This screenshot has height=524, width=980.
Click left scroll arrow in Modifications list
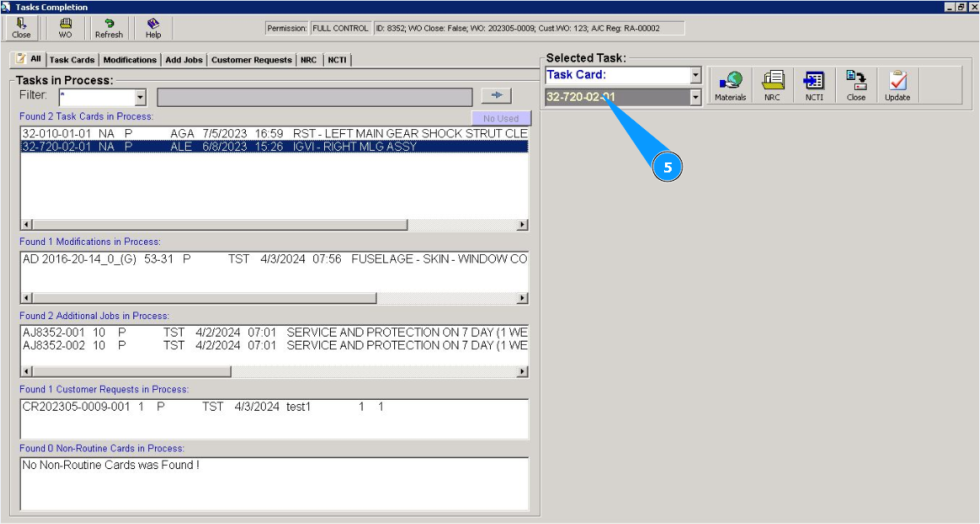click(x=27, y=298)
